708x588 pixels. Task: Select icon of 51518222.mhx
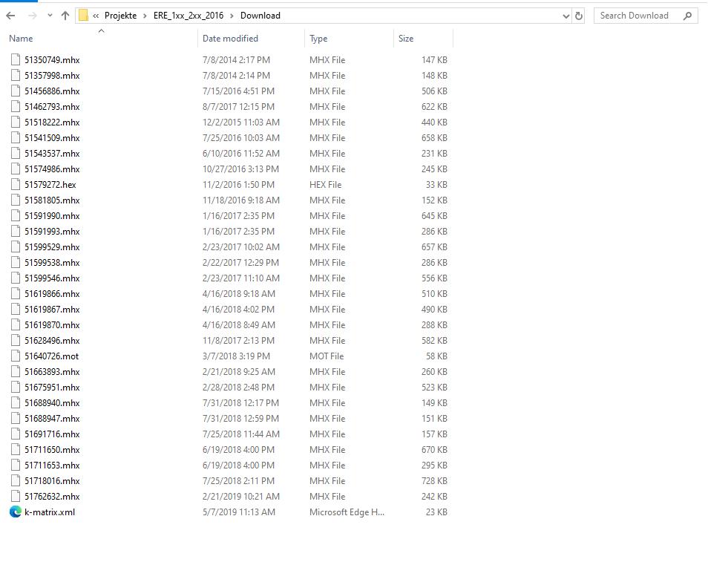[x=16, y=122]
